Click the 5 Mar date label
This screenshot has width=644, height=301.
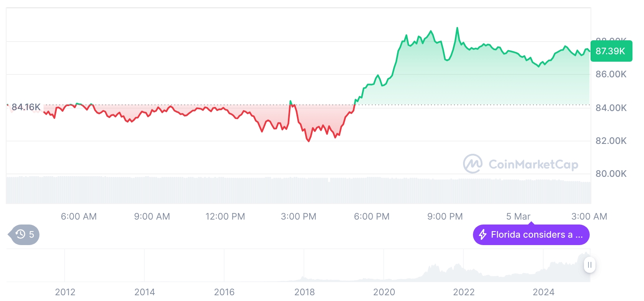[x=518, y=216]
